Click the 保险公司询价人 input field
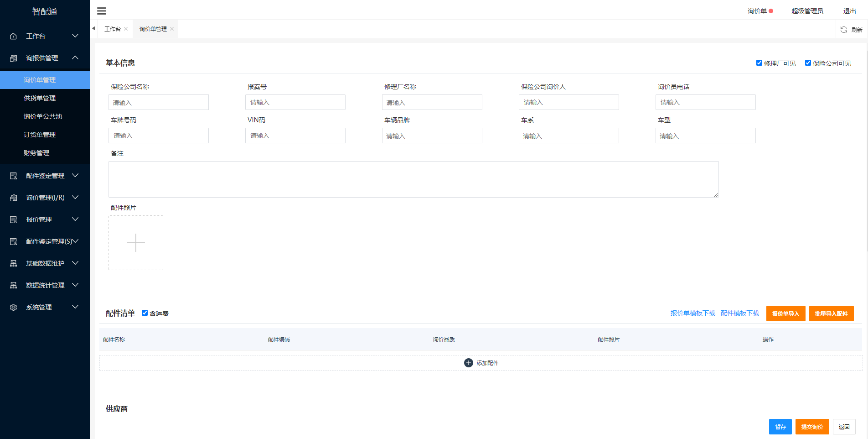 point(569,102)
